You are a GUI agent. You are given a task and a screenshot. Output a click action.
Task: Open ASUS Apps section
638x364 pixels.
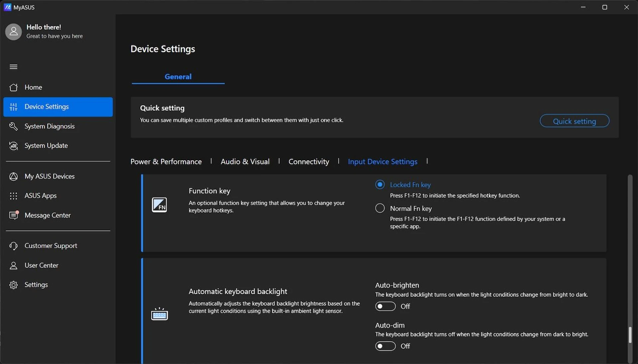click(58, 196)
